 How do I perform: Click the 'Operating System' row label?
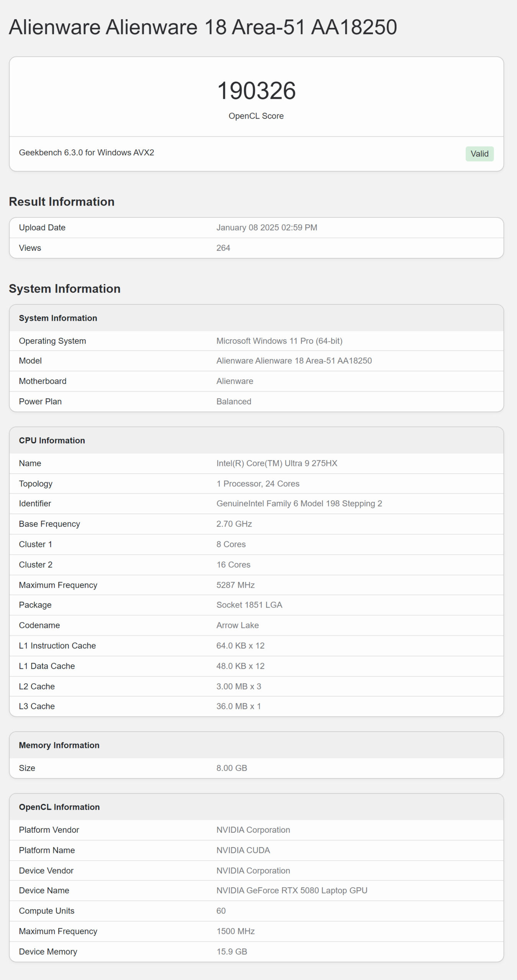pos(52,341)
